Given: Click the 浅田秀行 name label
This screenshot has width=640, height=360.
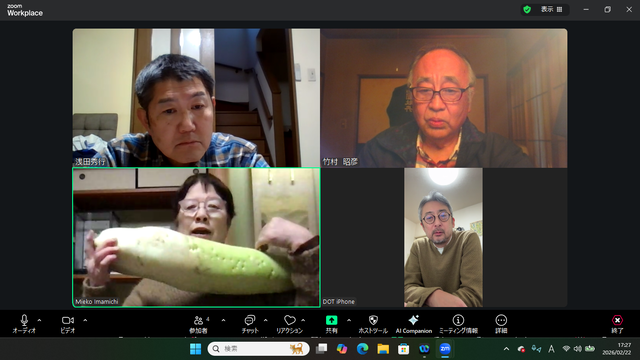Looking at the screenshot, I should pos(90,162).
